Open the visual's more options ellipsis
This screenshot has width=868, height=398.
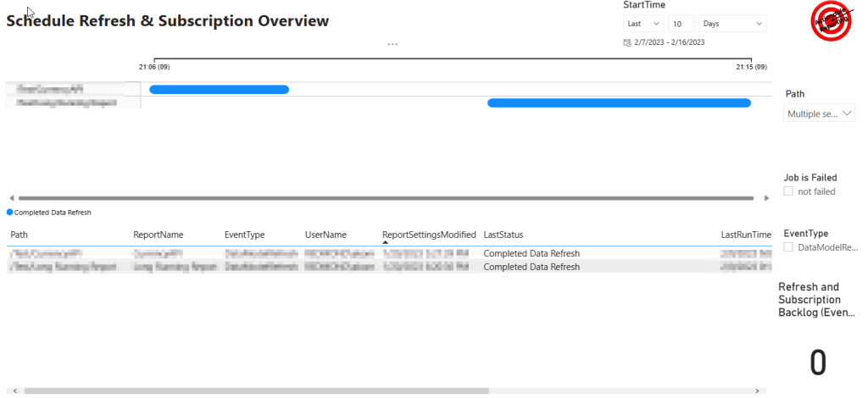(392, 43)
